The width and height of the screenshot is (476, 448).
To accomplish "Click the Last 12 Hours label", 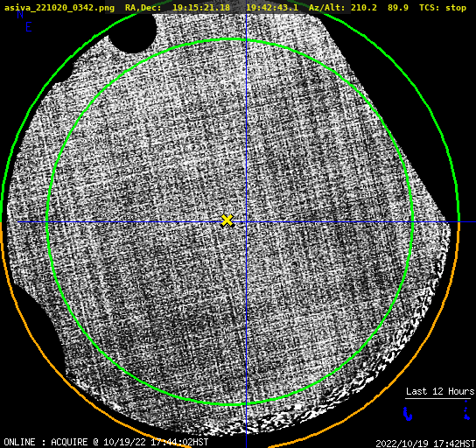I will (x=440, y=391).
